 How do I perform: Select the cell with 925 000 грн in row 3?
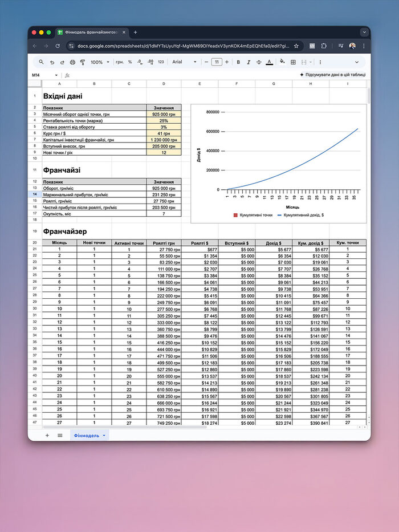[164, 115]
